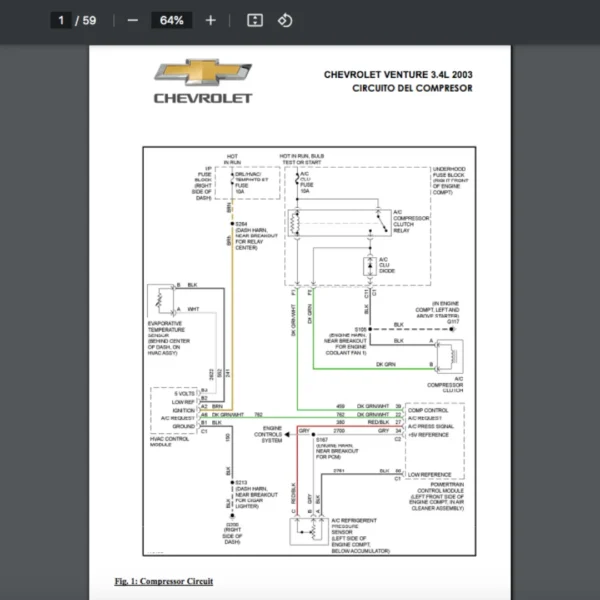
Task: Click the 'CIRCUITO DEL COMPRESOR' subtitle
Action: 412,88
